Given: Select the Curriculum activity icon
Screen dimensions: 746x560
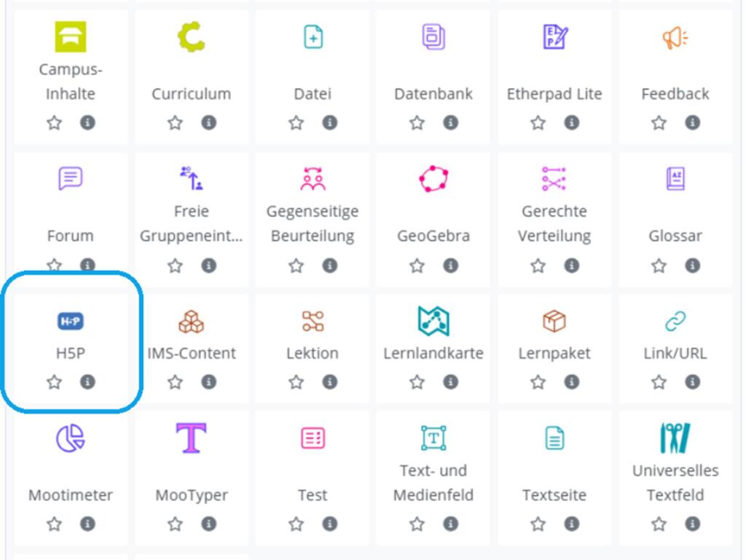Looking at the screenshot, I should pyautogui.click(x=192, y=36).
